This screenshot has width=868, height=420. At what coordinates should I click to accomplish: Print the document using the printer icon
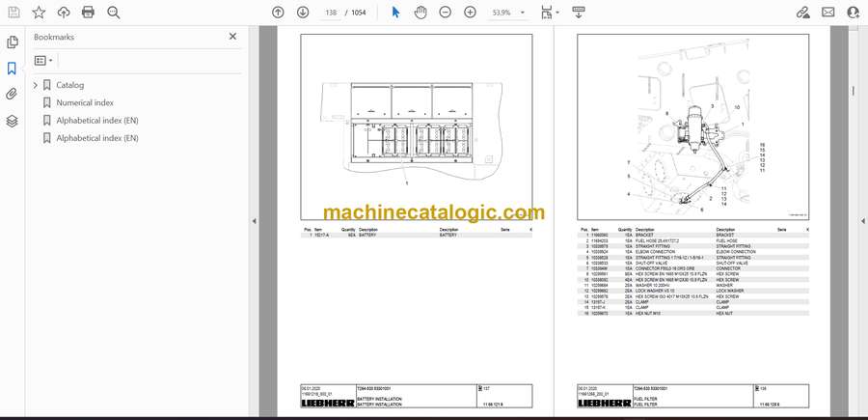[x=88, y=13]
